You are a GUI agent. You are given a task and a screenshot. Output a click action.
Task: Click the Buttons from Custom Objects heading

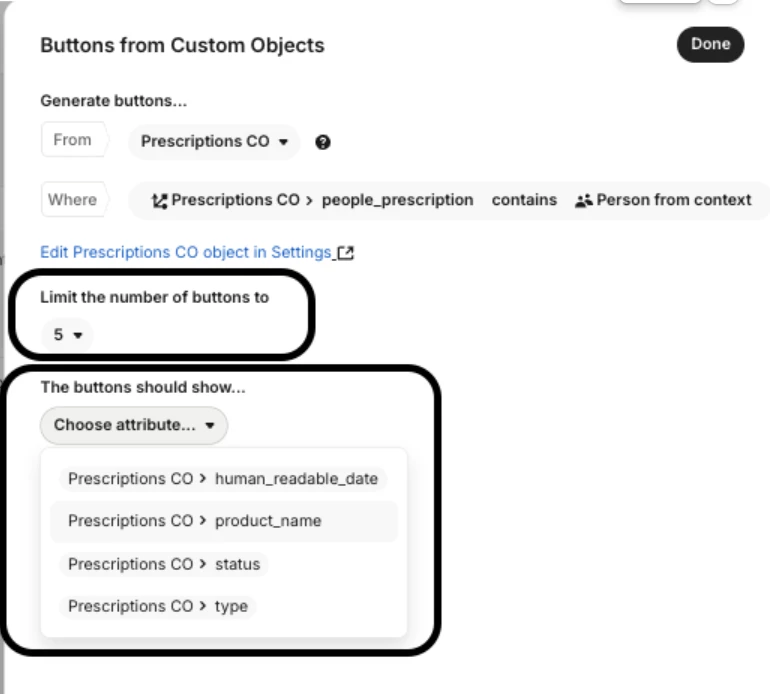[x=182, y=45]
